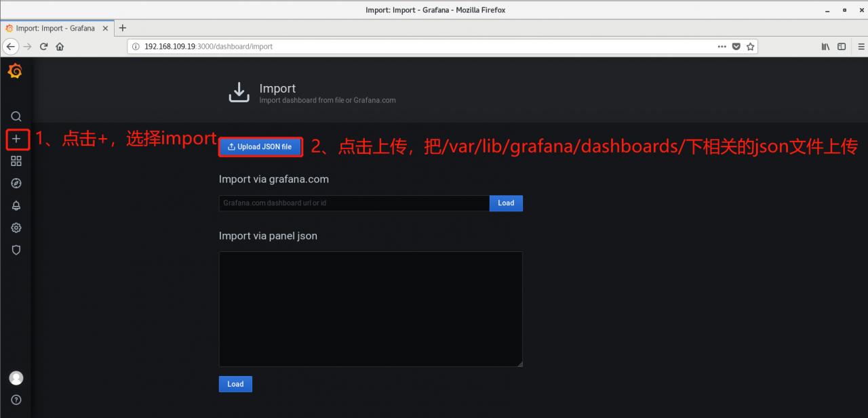
Task: Open the Explore compass icon
Action: [x=16, y=184]
